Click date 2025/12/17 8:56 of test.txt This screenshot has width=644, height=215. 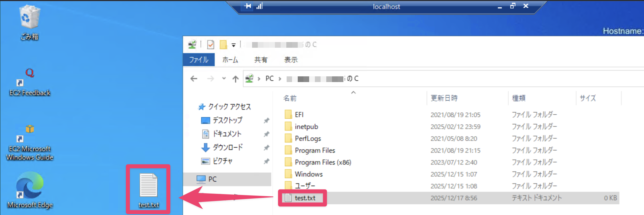coord(454,198)
